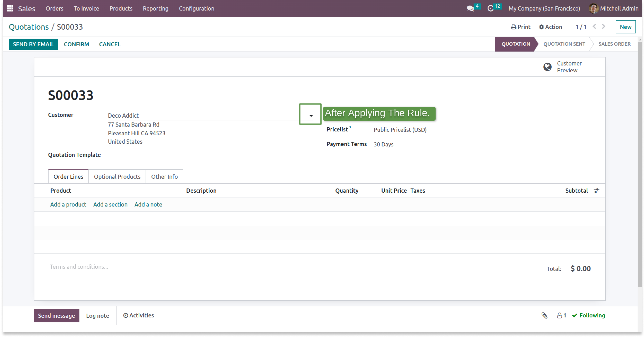
Task: Select the Quotation status stage
Action: (x=516, y=44)
